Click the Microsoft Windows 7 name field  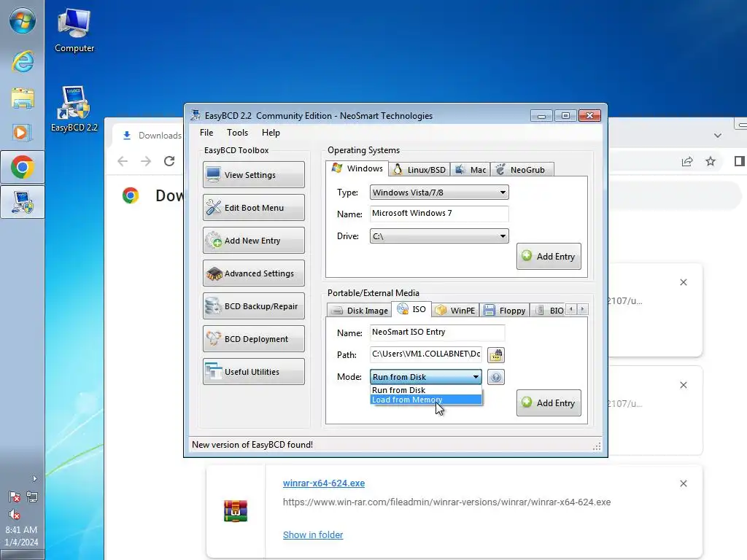tap(438, 214)
